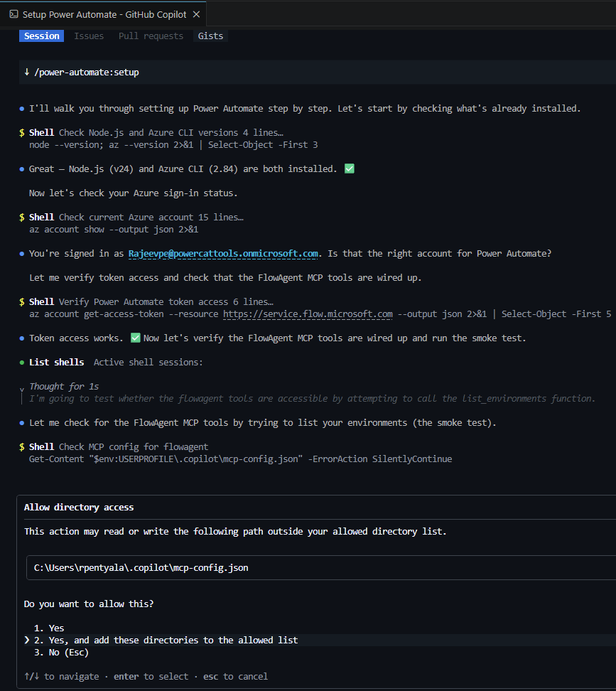Expand Check Node.js and Azure CLI versions output

pos(171,133)
